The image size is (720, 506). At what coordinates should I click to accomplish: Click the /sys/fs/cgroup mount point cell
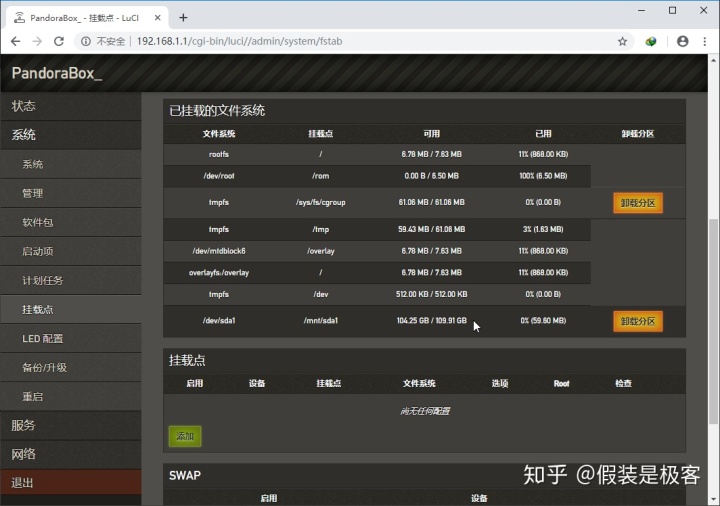(x=321, y=202)
